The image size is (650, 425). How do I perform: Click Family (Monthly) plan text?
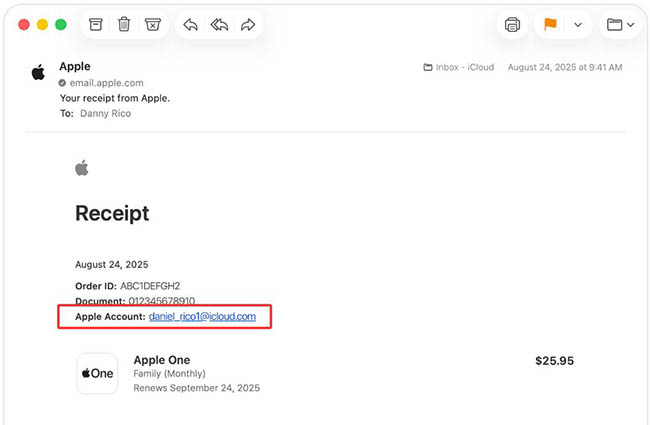(169, 374)
